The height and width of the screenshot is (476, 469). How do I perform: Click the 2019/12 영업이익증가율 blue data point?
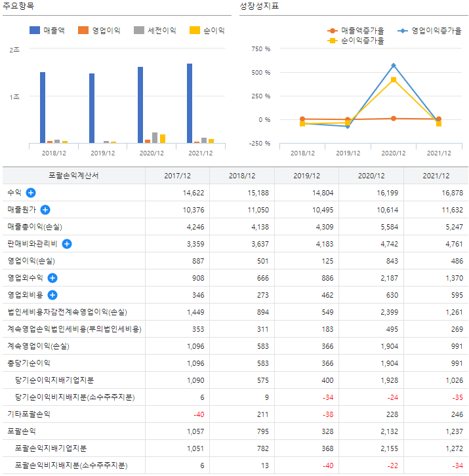pos(348,127)
